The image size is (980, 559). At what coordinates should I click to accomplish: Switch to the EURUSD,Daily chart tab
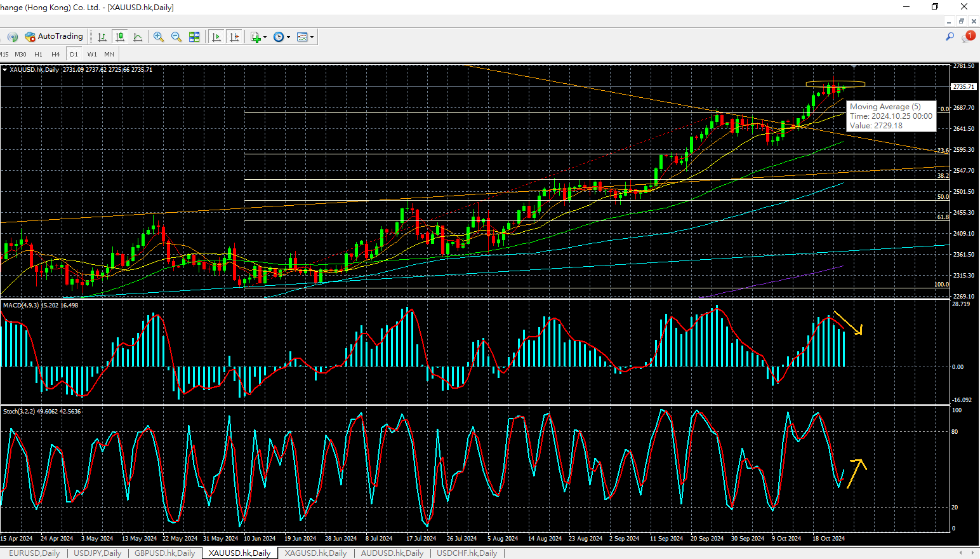[34, 553]
